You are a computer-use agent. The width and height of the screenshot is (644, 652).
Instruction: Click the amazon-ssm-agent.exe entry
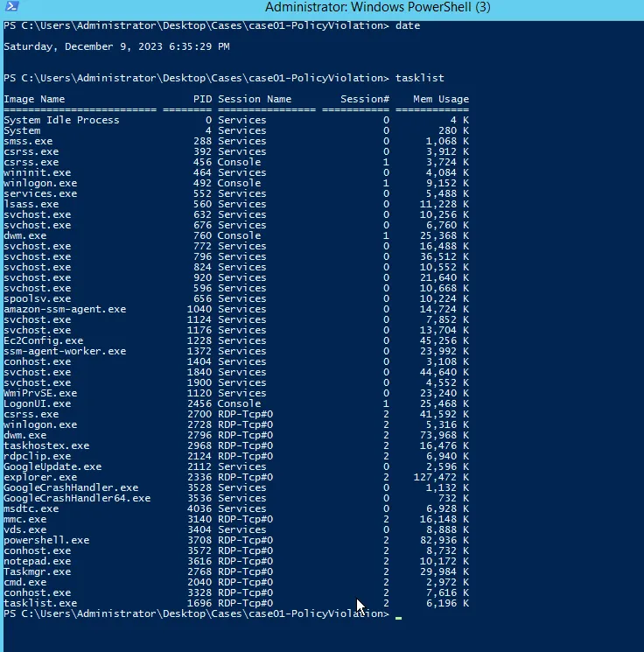pos(65,309)
